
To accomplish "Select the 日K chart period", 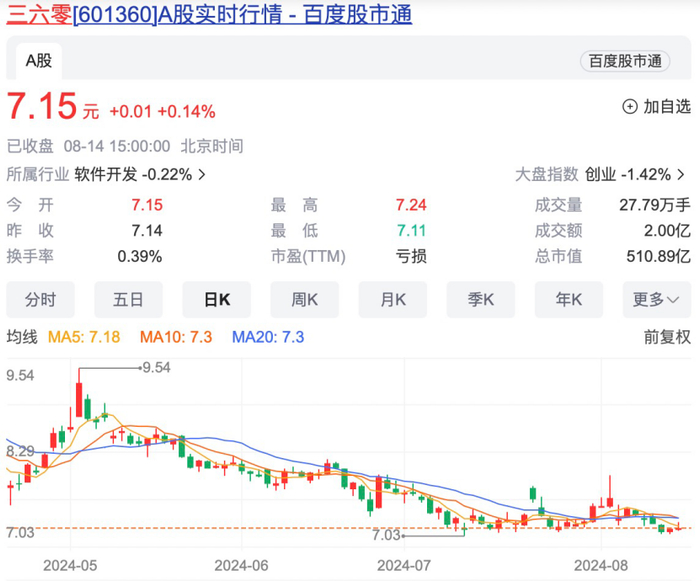I will coord(217,300).
